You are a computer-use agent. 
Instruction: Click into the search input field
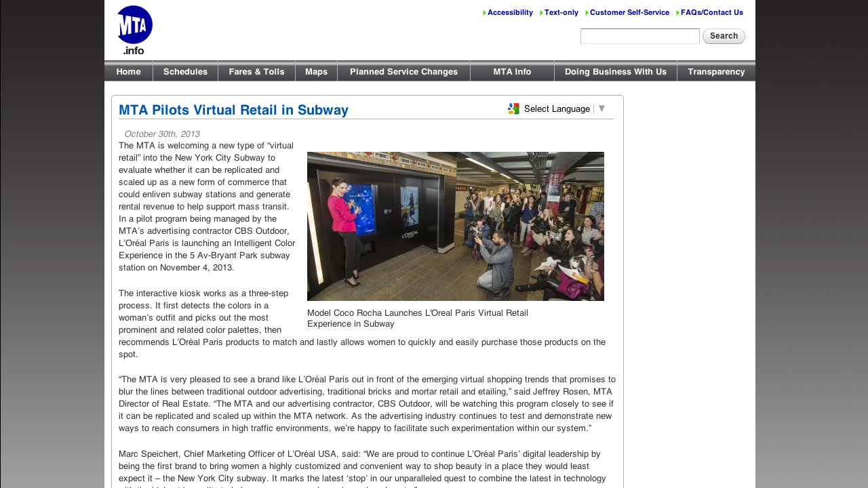pyautogui.click(x=640, y=37)
